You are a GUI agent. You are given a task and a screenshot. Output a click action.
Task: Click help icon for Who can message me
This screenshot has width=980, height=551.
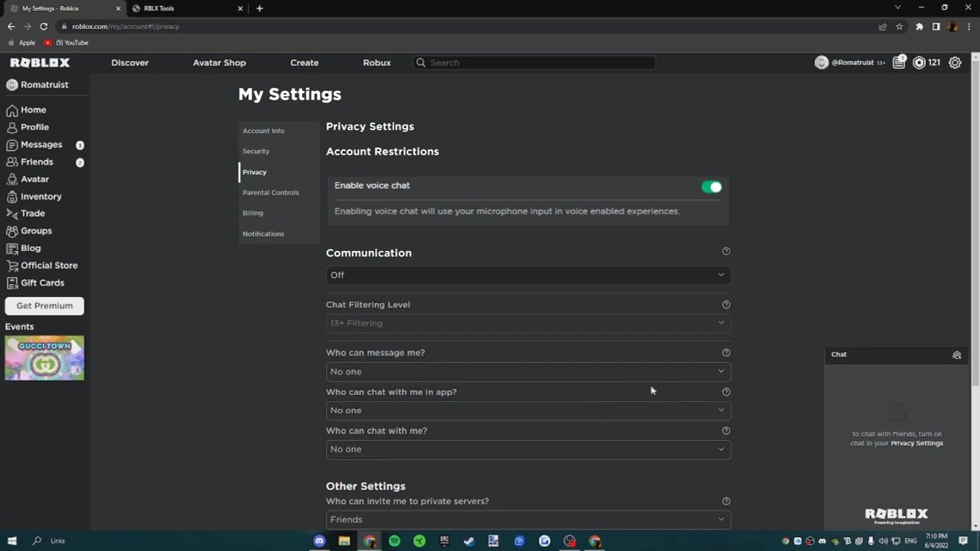pyautogui.click(x=726, y=353)
